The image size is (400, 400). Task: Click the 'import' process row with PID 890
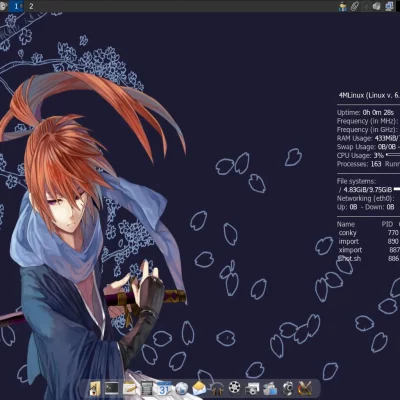coord(368,241)
